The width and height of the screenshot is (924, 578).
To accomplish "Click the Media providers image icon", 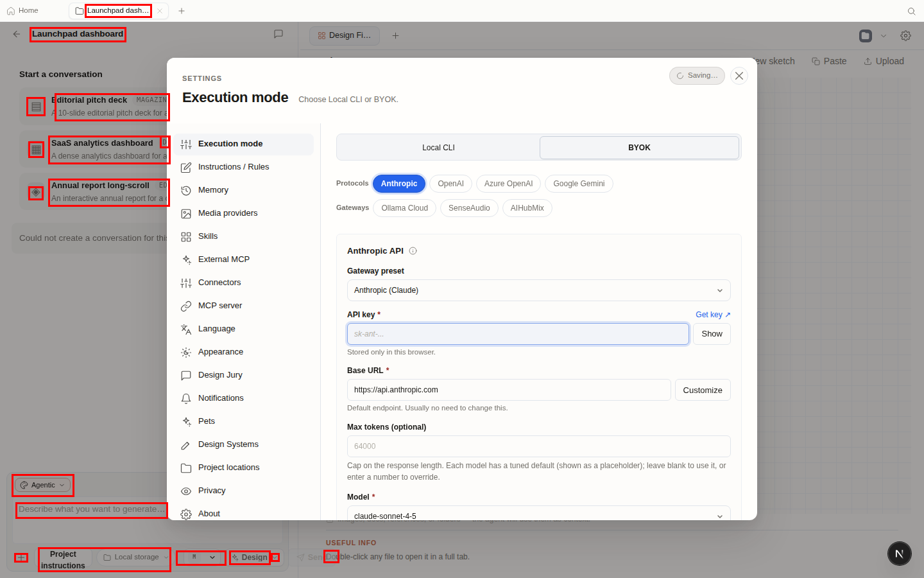I will coord(186,213).
